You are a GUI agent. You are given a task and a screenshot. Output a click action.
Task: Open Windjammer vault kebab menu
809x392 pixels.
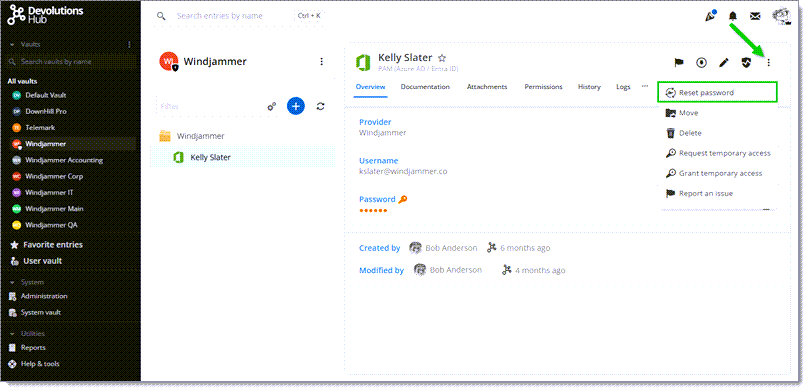[321, 61]
